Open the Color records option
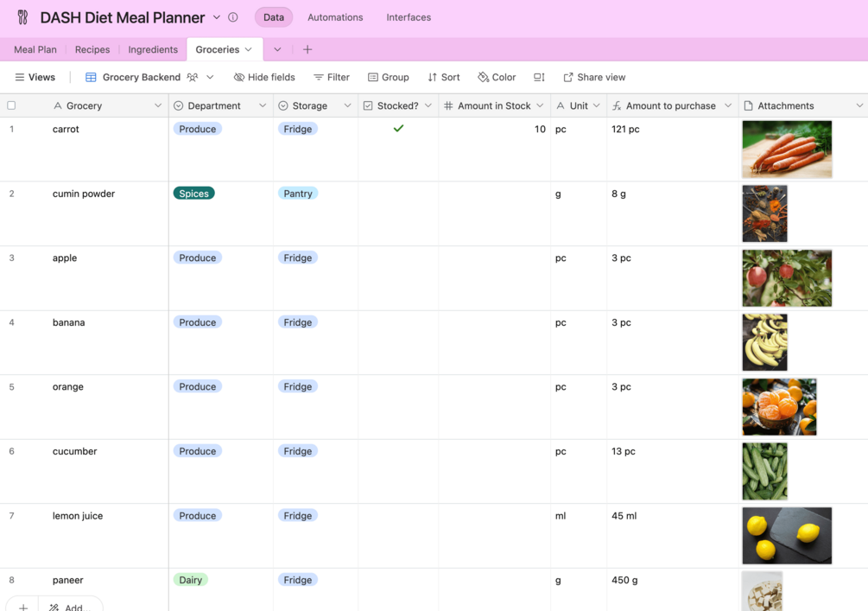Screen dimensions: 868x611 (x=497, y=77)
